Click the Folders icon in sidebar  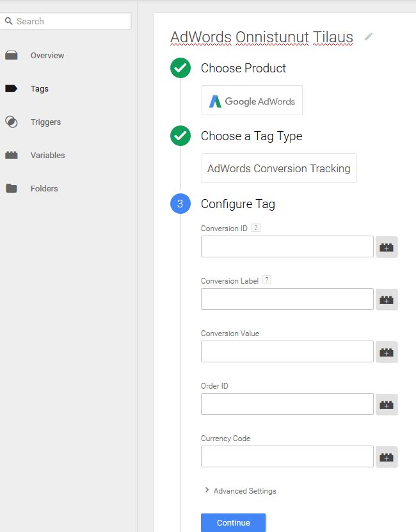coord(11,188)
